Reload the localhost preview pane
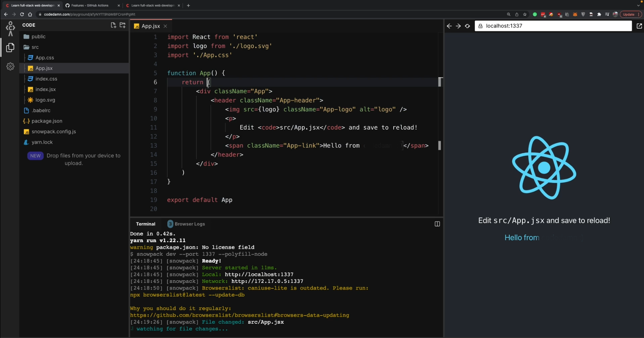 click(x=467, y=26)
